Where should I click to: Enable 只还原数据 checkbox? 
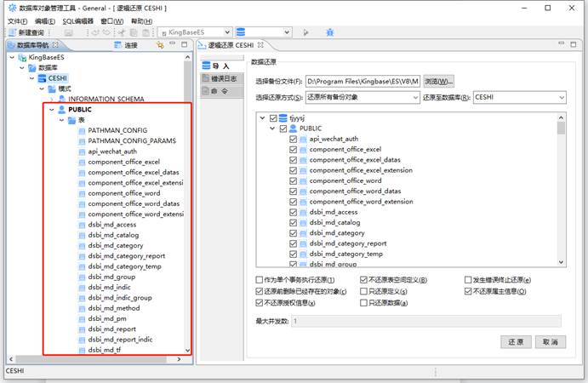point(363,303)
